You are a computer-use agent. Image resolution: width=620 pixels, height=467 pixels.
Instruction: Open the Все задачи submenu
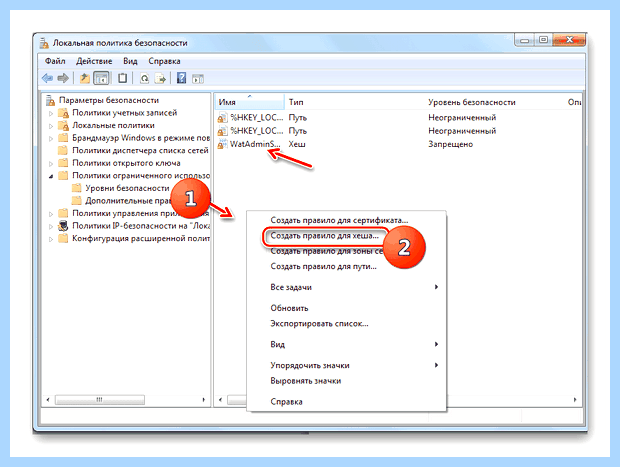coord(346,287)
